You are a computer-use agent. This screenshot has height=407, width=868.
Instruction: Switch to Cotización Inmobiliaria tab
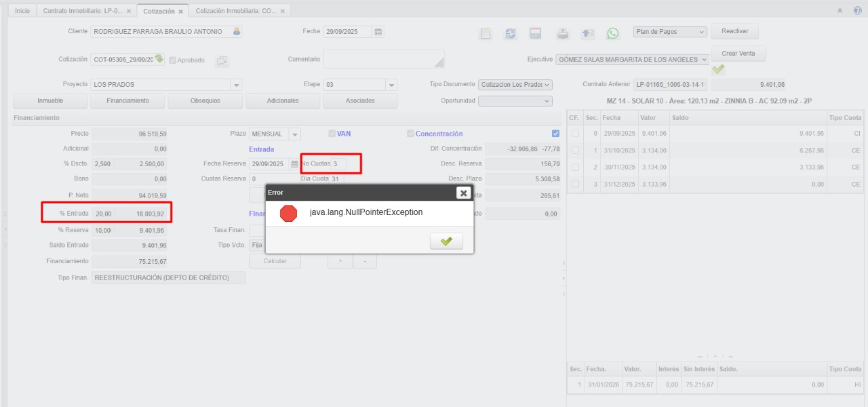coord(235,11)
